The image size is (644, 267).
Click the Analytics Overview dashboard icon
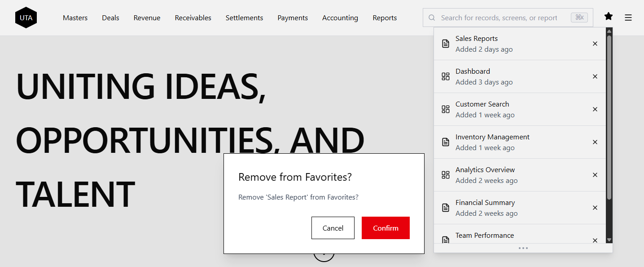[445, 174]
